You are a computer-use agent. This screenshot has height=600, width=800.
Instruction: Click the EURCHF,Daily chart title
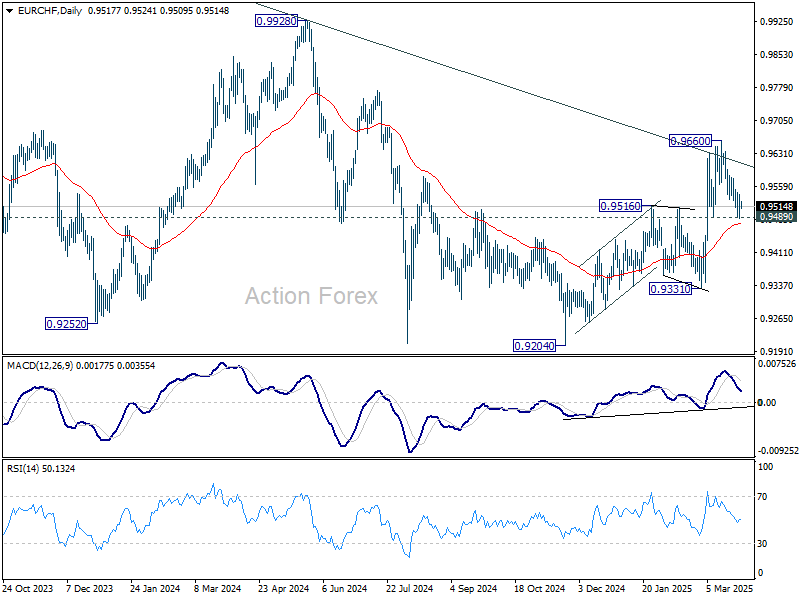[x=49, y=11]
